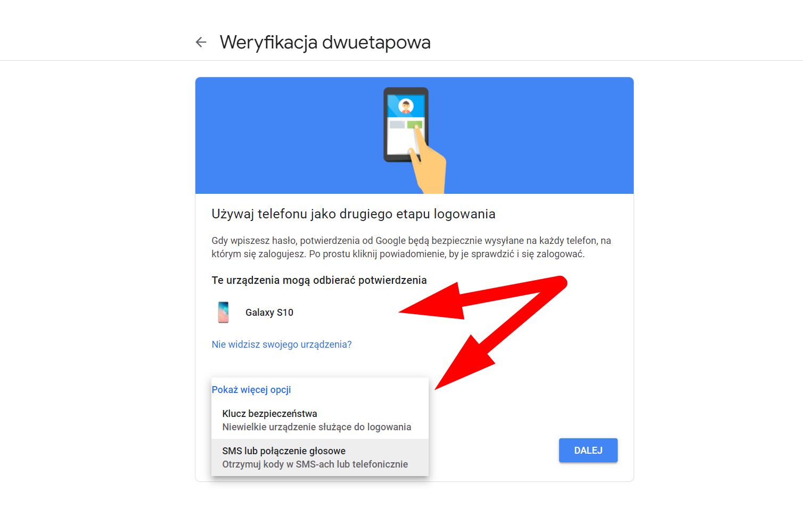Click the Te urządzenia mogą odbierać potwierdzenia label
This screenshot has width=803, height=532.
pos(319,280)
